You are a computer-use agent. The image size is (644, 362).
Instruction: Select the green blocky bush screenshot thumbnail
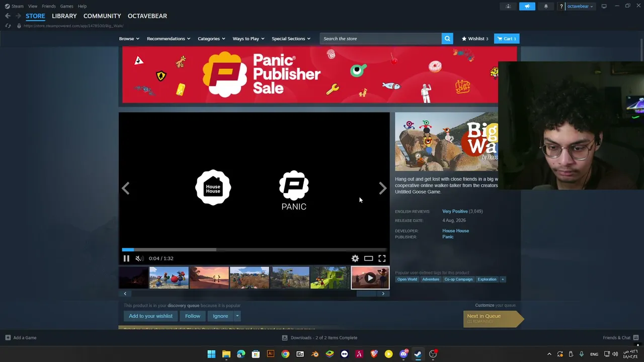[x=330, y=278]
